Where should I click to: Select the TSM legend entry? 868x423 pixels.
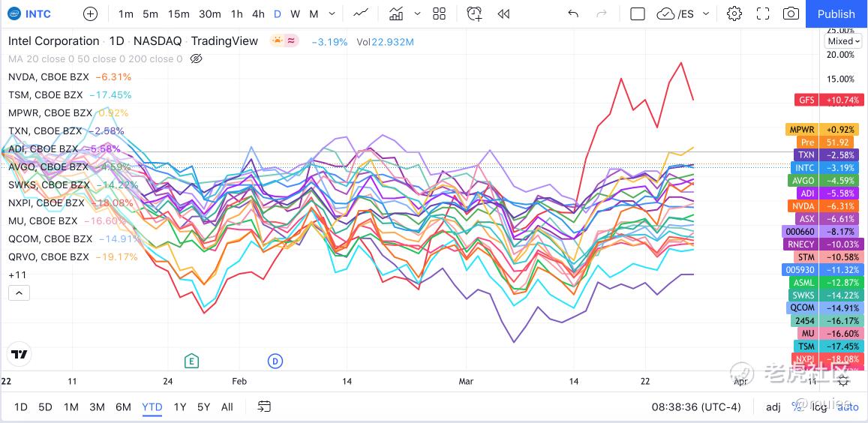(70, 94)
